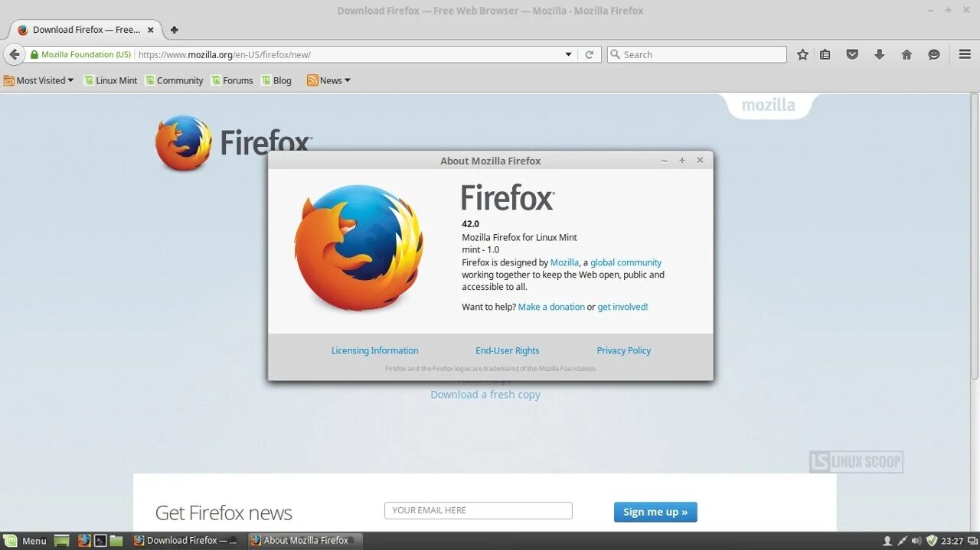Click the page vertical scrollbar
The height and width of the screenshot is (550, 980).
pyautogui.click(x=975, y=237)
